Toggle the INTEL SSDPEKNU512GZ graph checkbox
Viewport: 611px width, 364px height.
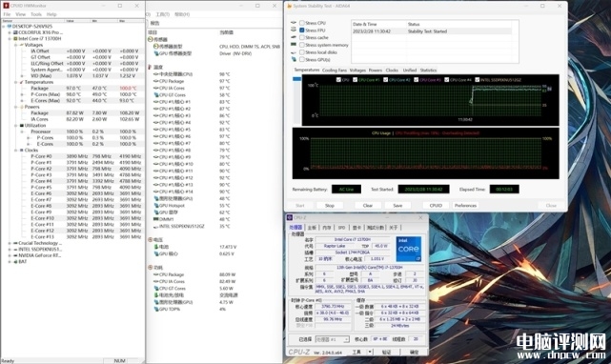[x=478, y=79]
